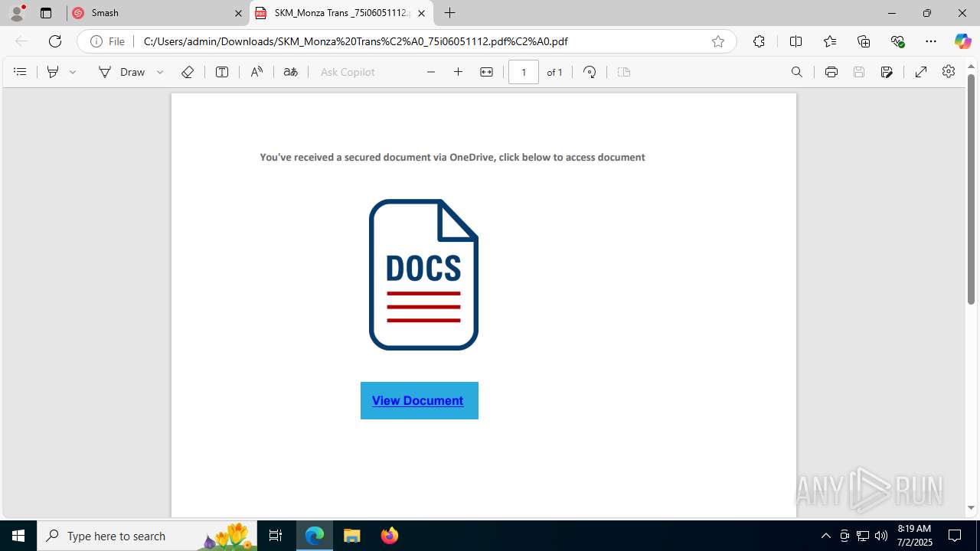The width and height of the screenshot is (980, 551).
Task: Select the Erase tool
Action: [x=188, y=72]
